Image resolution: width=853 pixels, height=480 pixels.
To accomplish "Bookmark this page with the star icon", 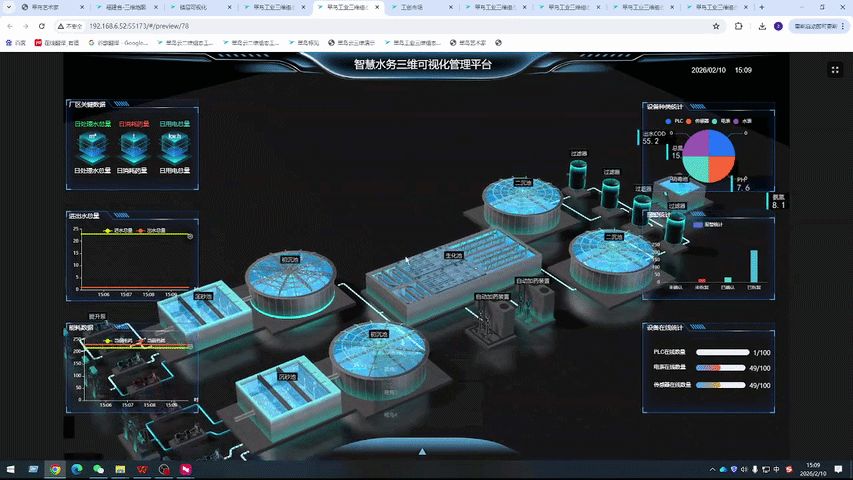I will (716, 26).
